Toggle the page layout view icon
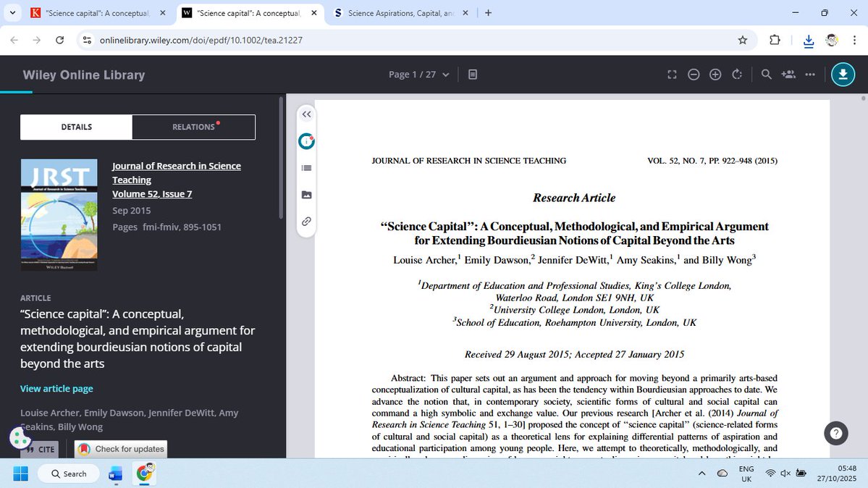868x488 pixels. [473, 75]
